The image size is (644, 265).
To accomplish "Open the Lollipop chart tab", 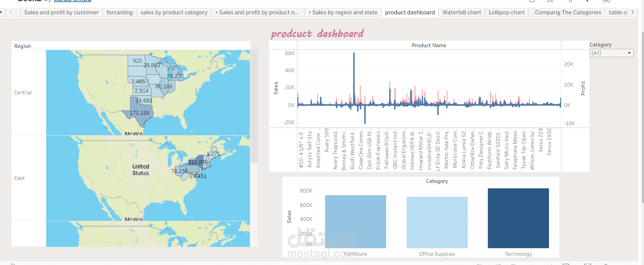I will point(507,12).
